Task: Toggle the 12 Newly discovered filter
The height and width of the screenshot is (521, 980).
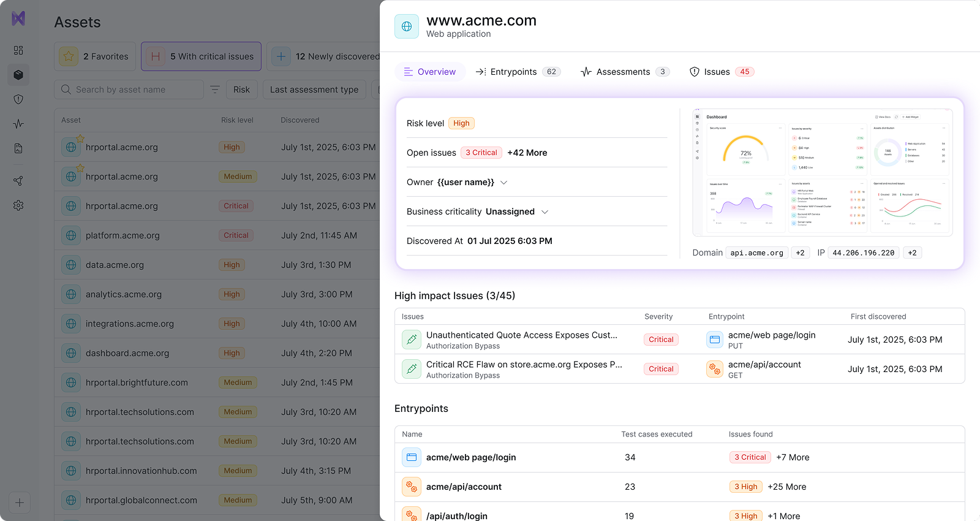Action: (325, 56)
